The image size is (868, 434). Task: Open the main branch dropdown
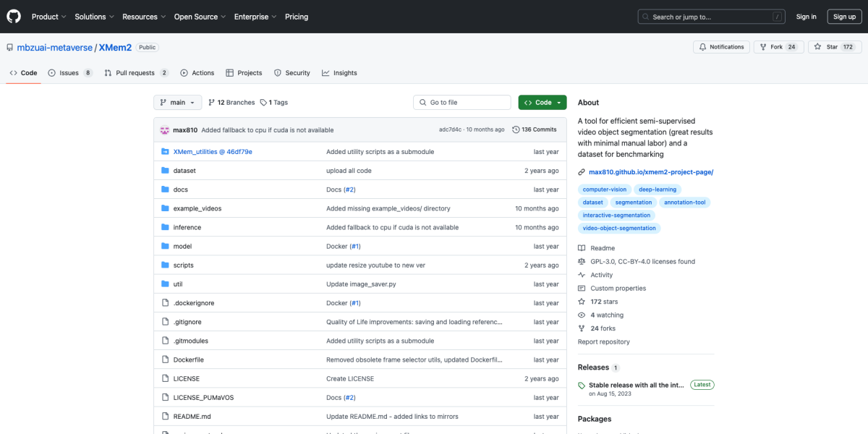point(177,103)
